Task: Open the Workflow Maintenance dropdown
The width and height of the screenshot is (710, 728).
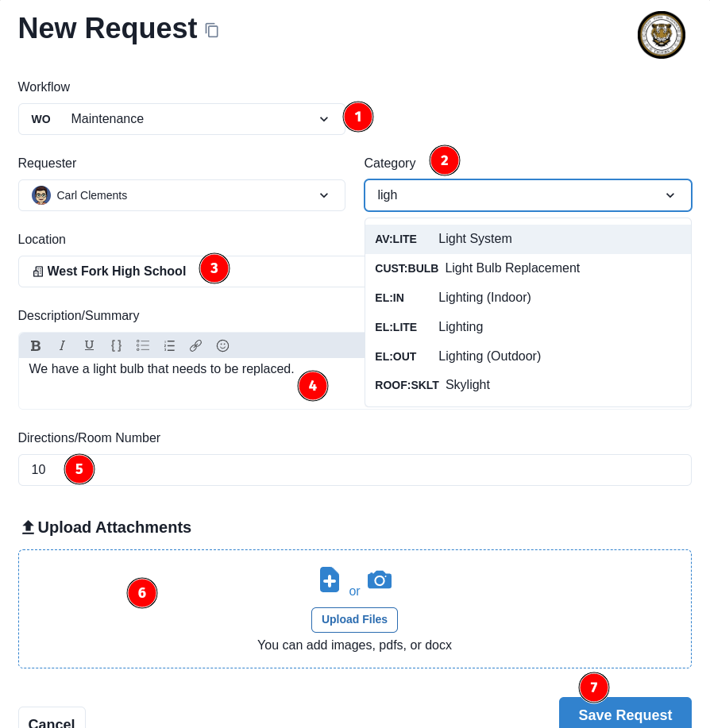Action: tap(182, 119)
